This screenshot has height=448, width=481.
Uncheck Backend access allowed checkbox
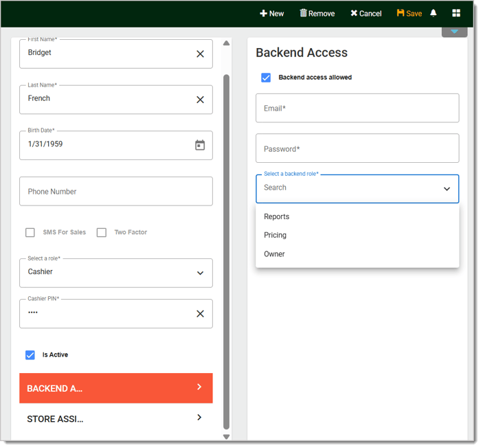[266, 78]
